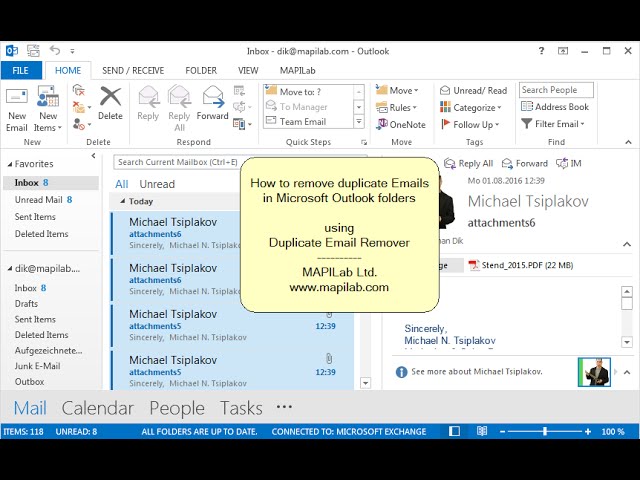Image resolution: width=640 pixels, height=480 pixels.
Task: Open the Rules dropdown
Action: [x=396, y=107]
